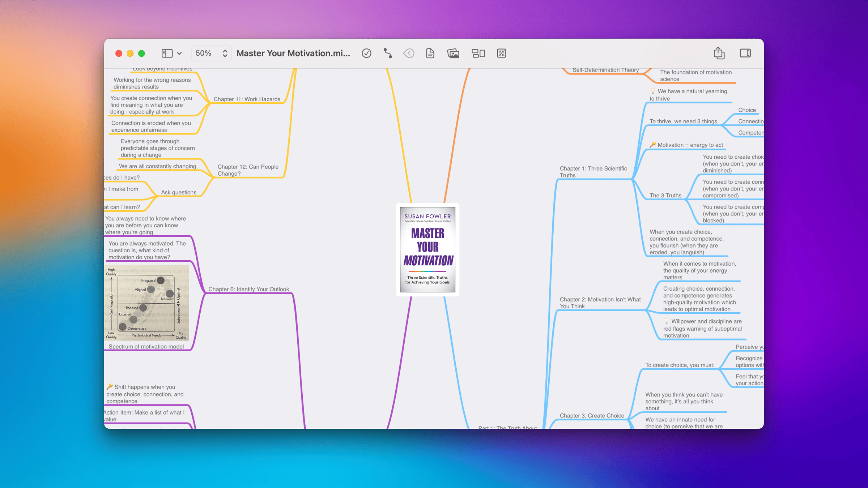The image size is (868, 488).
Task: Select You create connection when you find meaning
Action: 151,105
